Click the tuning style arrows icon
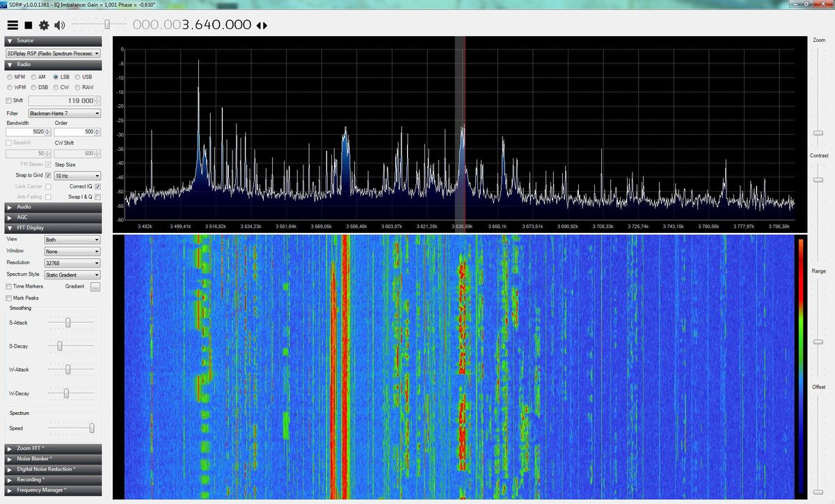The width and height of the screenshot is (835, 504). (262, 26)
